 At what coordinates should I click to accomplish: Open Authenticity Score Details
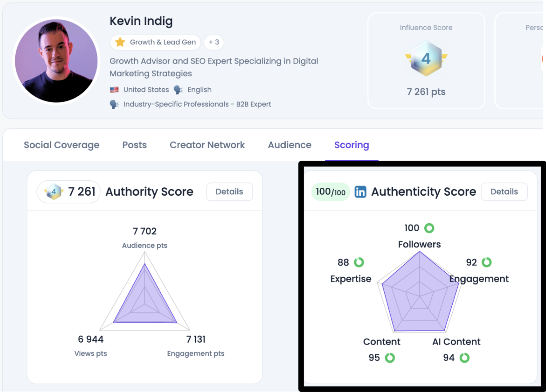pos(504,192)
